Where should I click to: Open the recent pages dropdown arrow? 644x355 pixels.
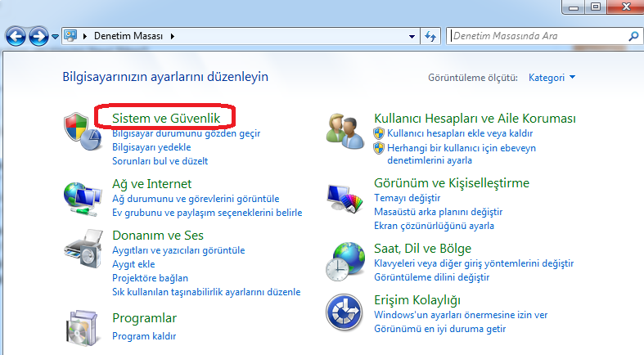(x=55, y=37)
